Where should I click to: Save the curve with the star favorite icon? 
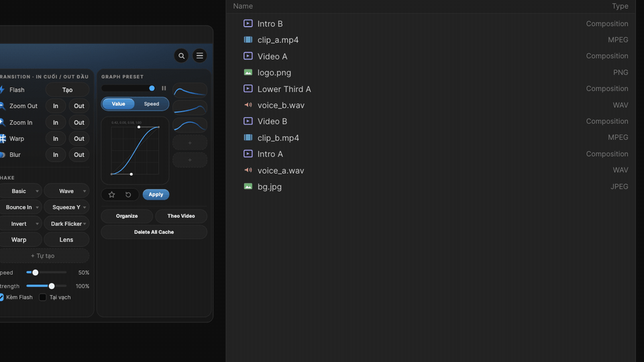pos(112,194)
